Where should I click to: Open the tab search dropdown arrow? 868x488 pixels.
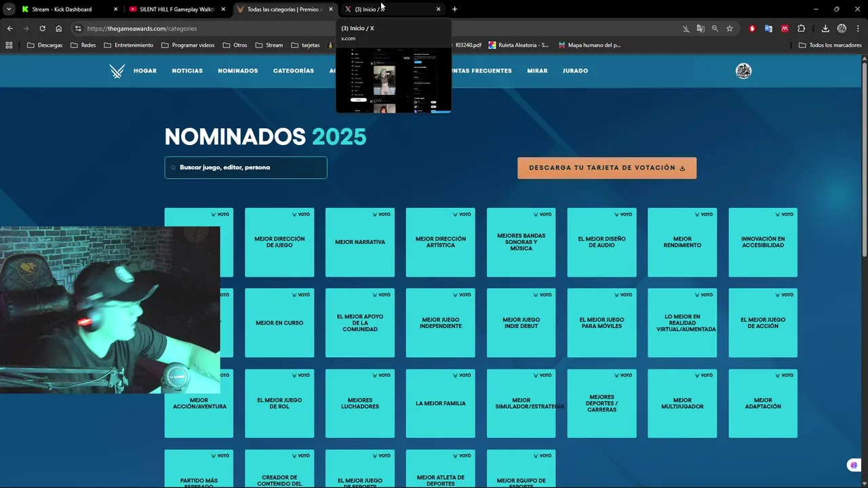[9, 9]
